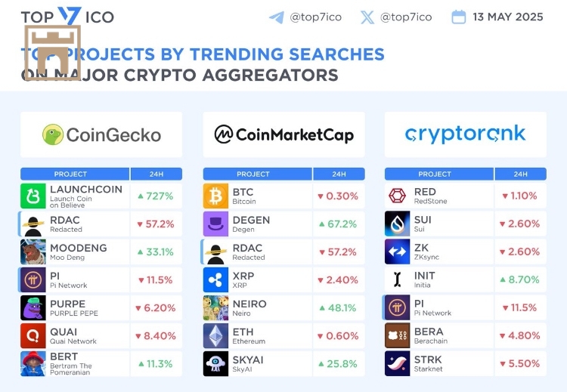Click the PROJECT column header under CoinGecko
Viewport: 567px width, 392px height.
(x=70, y=174)
